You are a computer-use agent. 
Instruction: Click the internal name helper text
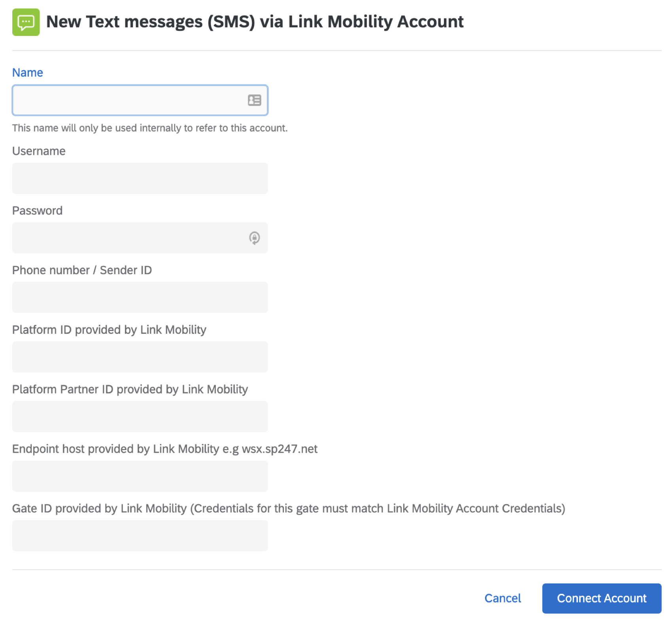point(150,128)
